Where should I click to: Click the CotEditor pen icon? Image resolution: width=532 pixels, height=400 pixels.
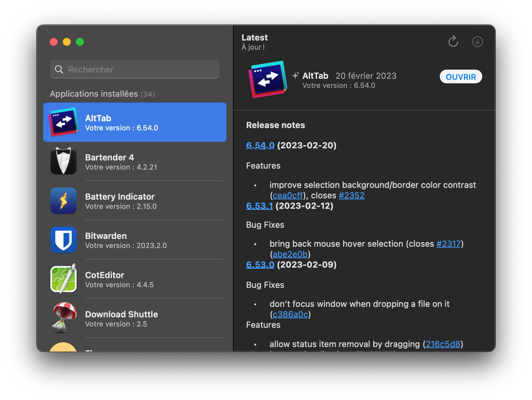coord(63,278)
